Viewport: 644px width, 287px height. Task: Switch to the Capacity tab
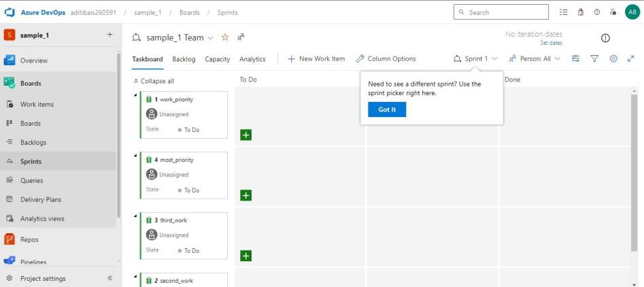[218, 59]
